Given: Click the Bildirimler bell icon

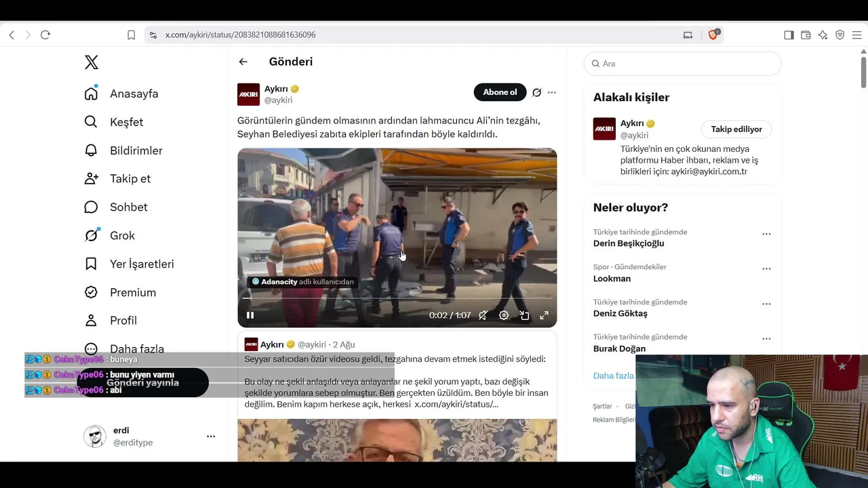Looking at the screenshot, I should click(x=91, y=150).
